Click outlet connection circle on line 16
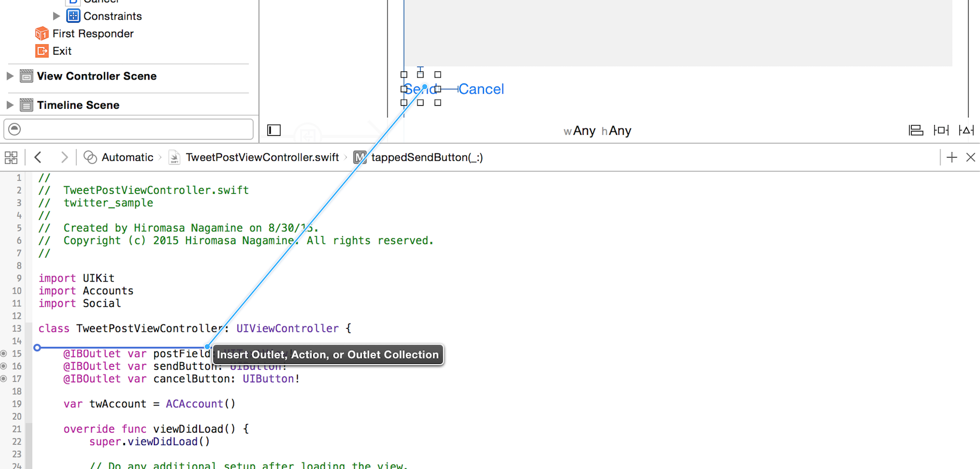980x469 pixels. pos(4,366)
